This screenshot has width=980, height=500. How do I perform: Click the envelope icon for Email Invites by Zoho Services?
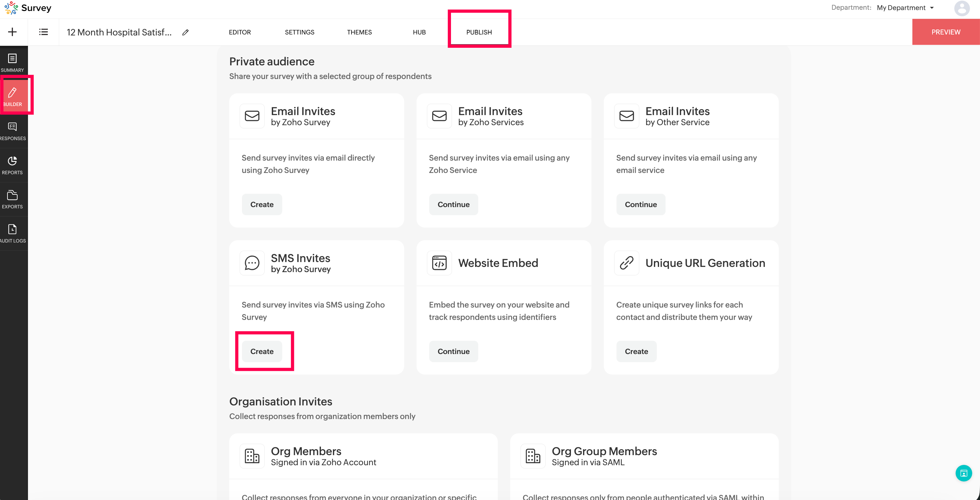click(x=439, y=116)
